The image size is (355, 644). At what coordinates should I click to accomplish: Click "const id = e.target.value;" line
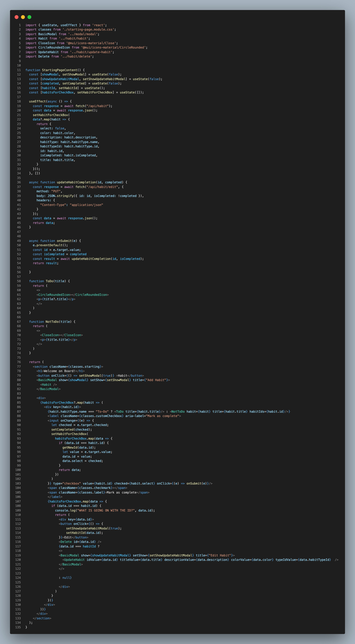(x=57, y=250)
